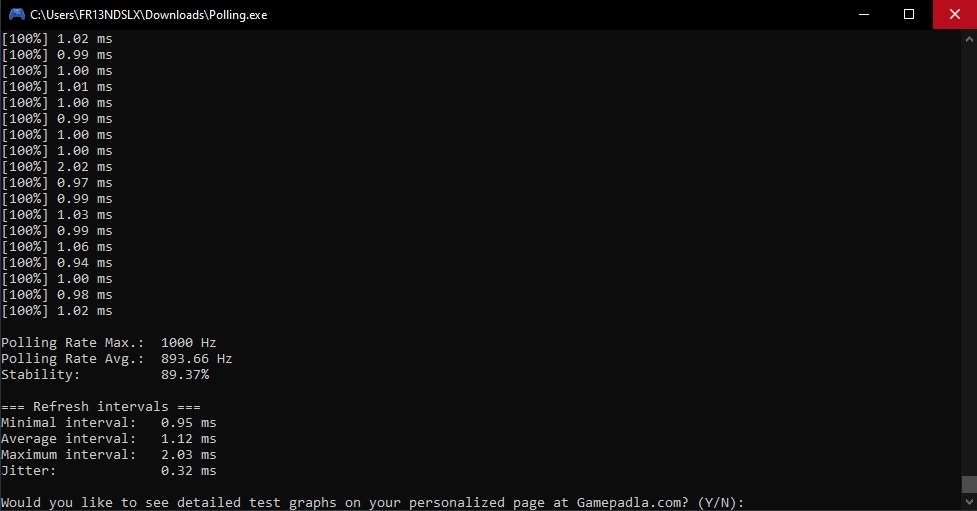Click the Jitter 0.32 ms value
This screenshot has height=511, width=977.
(x=188, y=470)
